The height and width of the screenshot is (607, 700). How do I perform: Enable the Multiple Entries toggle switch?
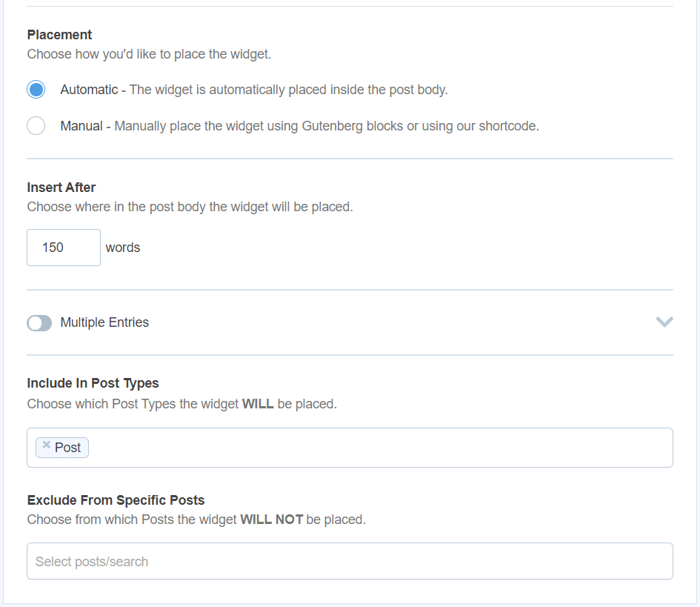[x=39, y=323]
